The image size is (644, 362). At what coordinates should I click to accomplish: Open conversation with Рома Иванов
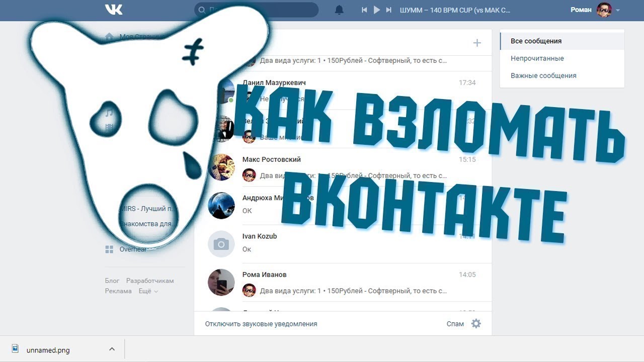click(343, 283)
